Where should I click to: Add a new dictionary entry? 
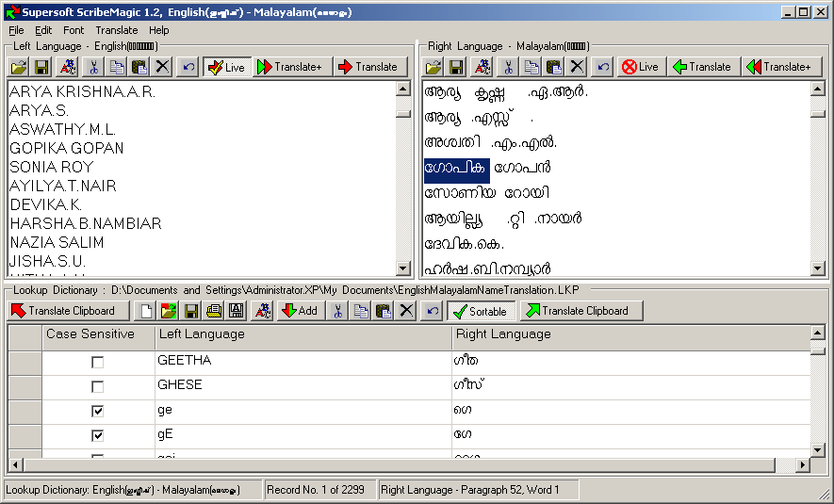[300, 311]
